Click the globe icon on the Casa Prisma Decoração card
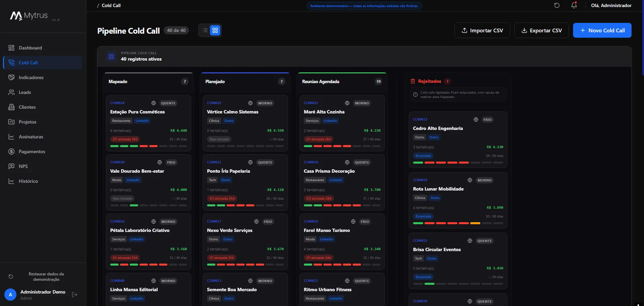644x306 pixels. 347,162
